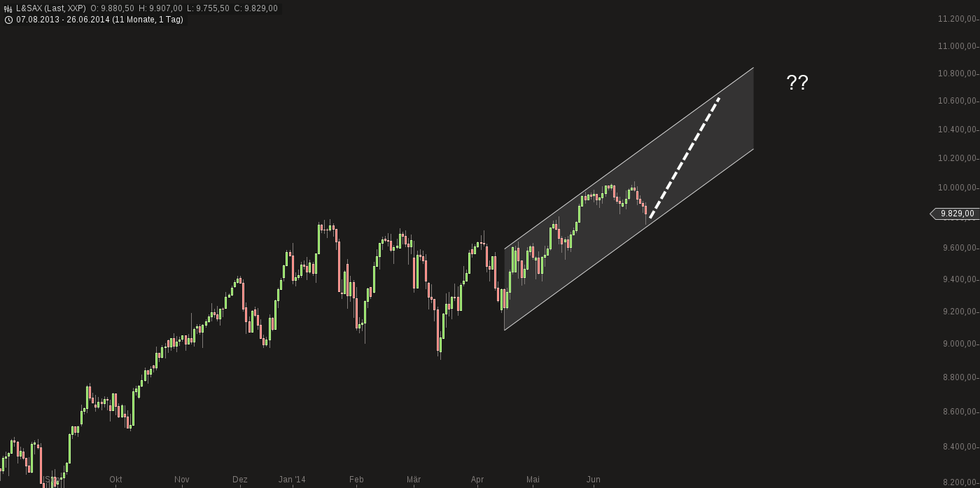Screen dimensions: 980x488
Task: Click the clock icon beside date range
Action: pos(8,20)
